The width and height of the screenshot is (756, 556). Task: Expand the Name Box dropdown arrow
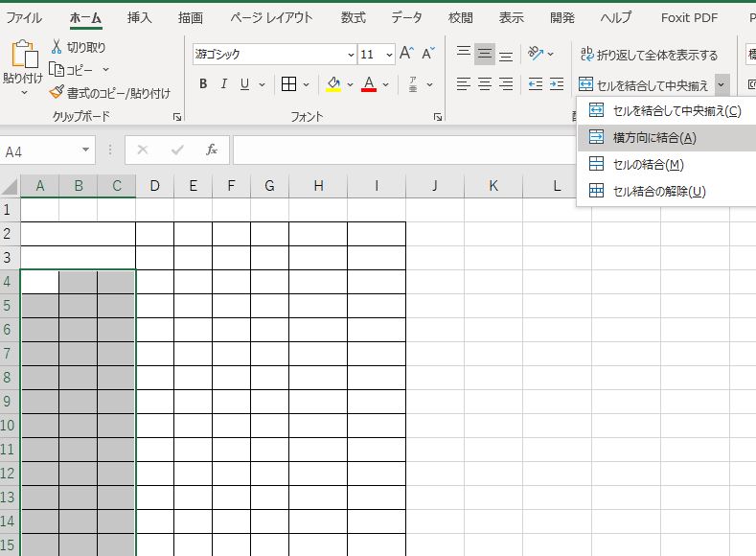(x=86, y=151)
